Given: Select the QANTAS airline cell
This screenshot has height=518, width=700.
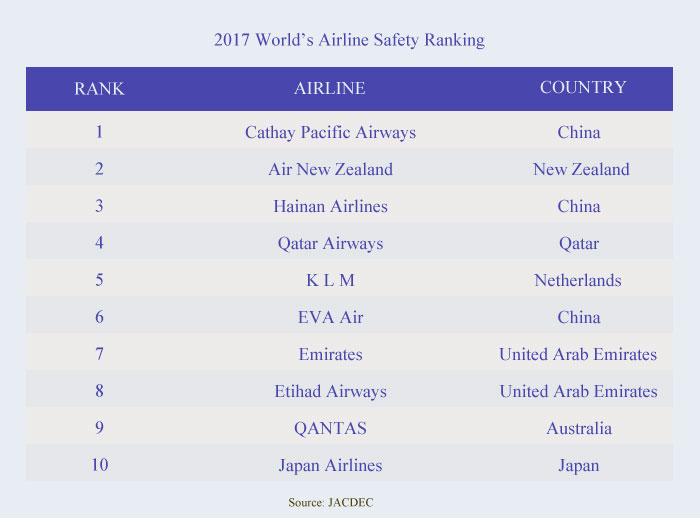Looking at the screenshot, I should coord(330,428).
